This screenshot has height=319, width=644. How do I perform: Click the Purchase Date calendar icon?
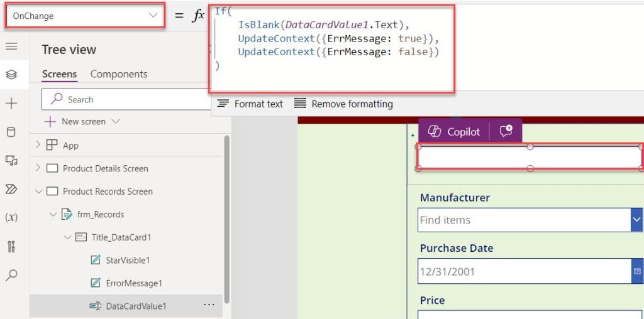click(x=637, y=271)
